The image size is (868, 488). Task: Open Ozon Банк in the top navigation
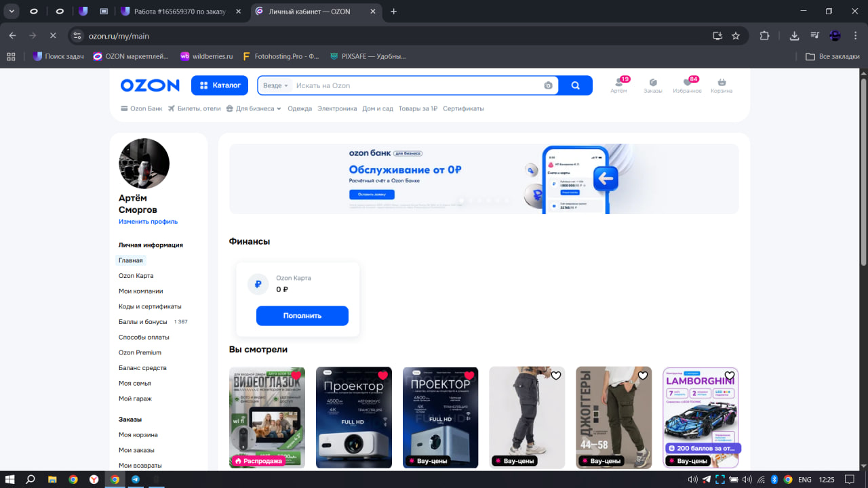[x=141, y=108]
